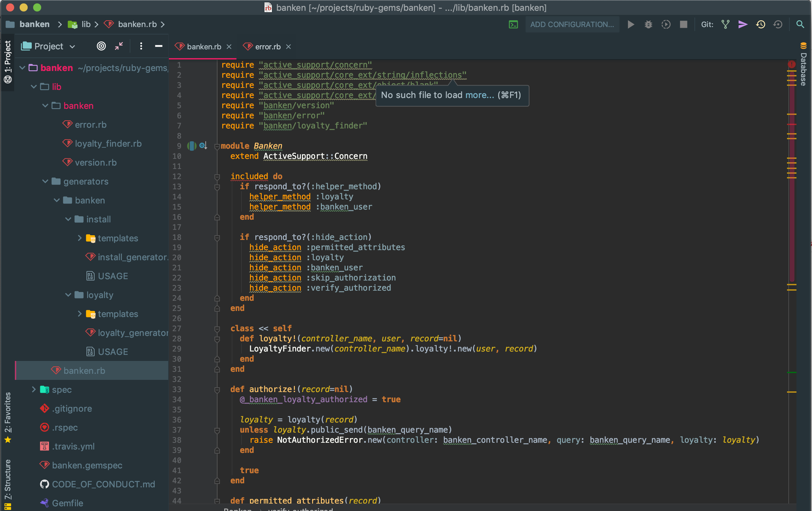Click the Git push arrow icon
Image resolution: width=812 pixels, height=511 pixels.
point(743,24)
